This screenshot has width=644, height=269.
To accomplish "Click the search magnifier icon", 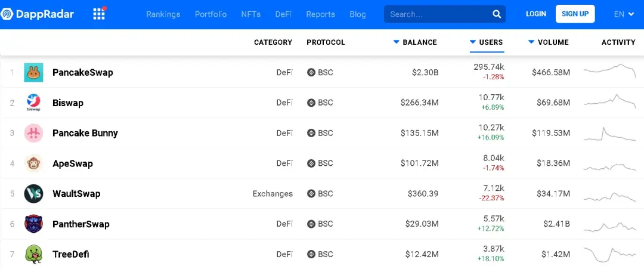I will [x=497, y=14].
